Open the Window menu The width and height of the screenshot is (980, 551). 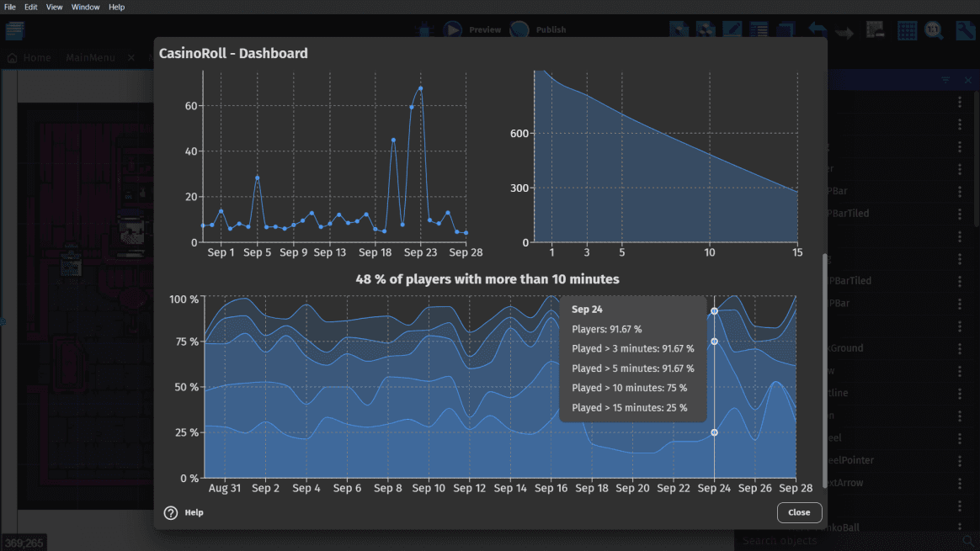pyautogui.click(x=85, y=7)
